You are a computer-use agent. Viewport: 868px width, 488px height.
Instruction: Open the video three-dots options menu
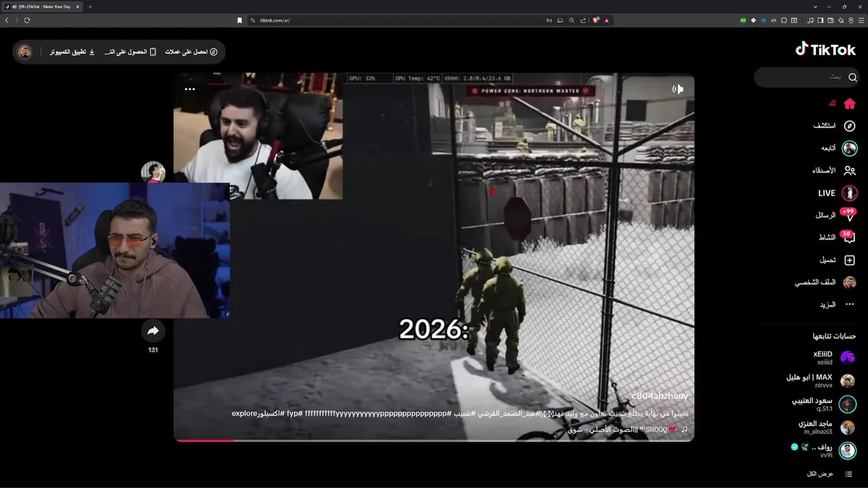point(190,89)
